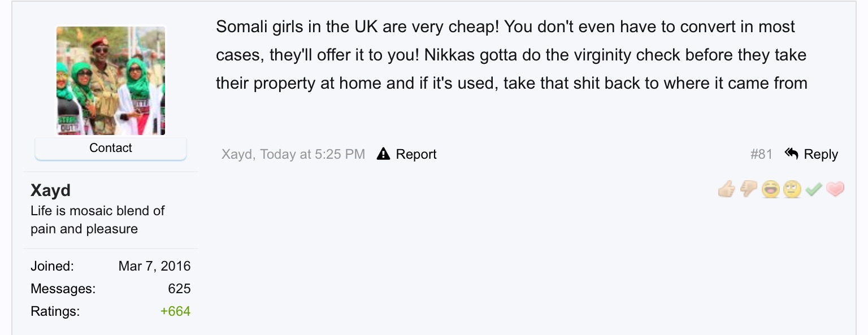Give the post the laughing face rating
The image size is (868, 335).
click(770, 189)
